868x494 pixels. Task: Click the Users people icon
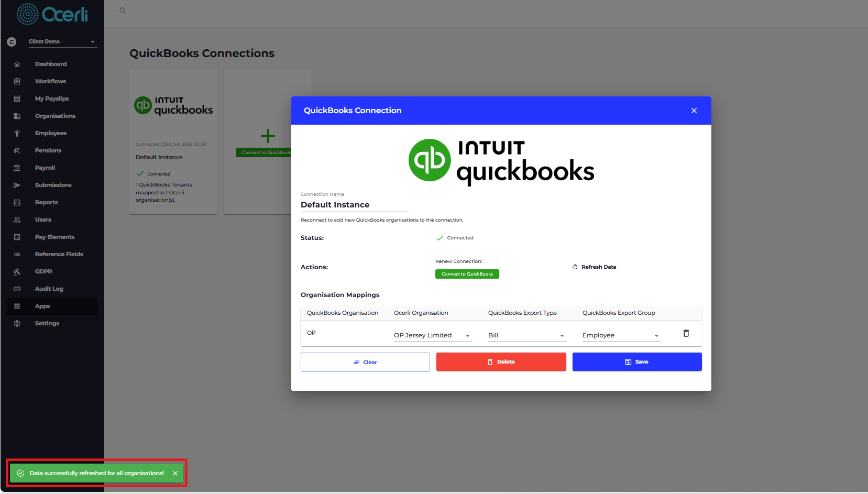coord(17,219)
